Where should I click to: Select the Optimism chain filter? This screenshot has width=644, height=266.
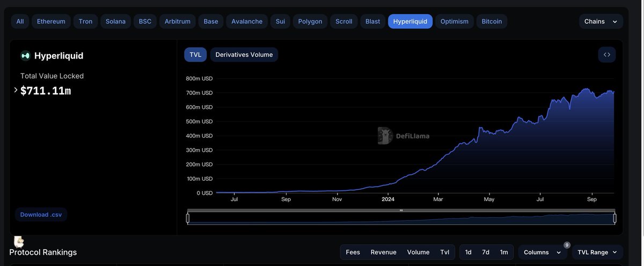(455, 21)
